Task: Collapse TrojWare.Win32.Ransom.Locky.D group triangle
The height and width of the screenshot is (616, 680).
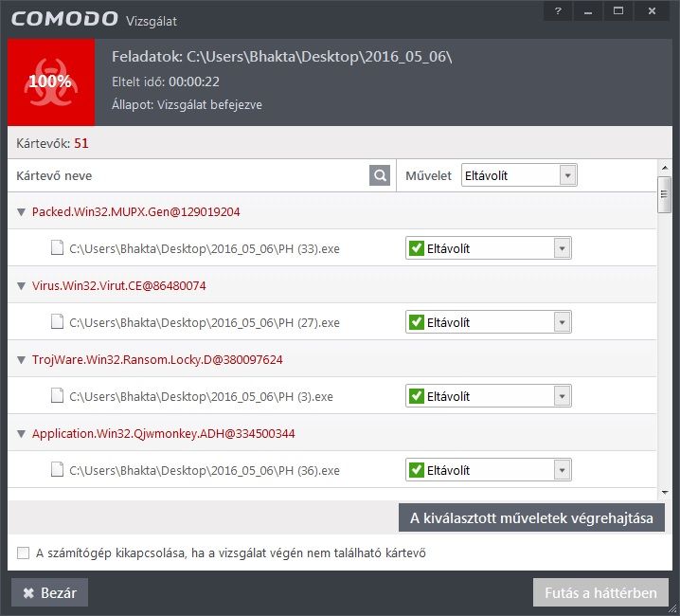Action: (21, 359)
